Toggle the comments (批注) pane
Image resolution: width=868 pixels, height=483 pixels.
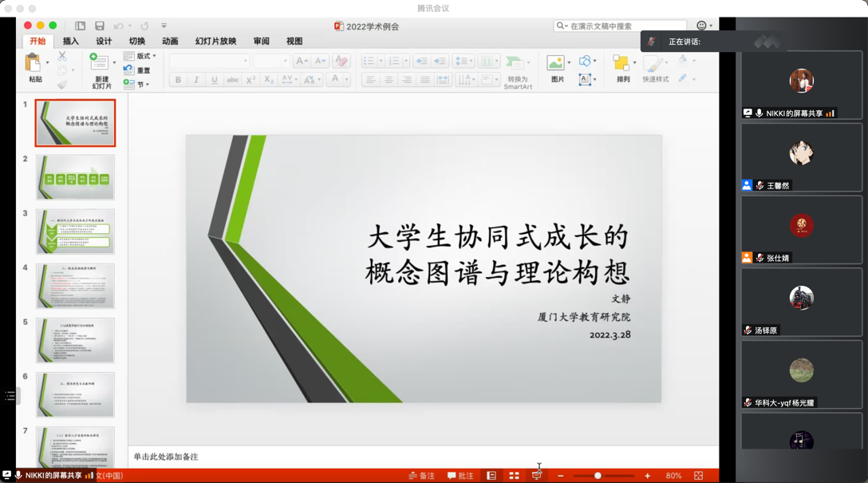tap(460, 476)
